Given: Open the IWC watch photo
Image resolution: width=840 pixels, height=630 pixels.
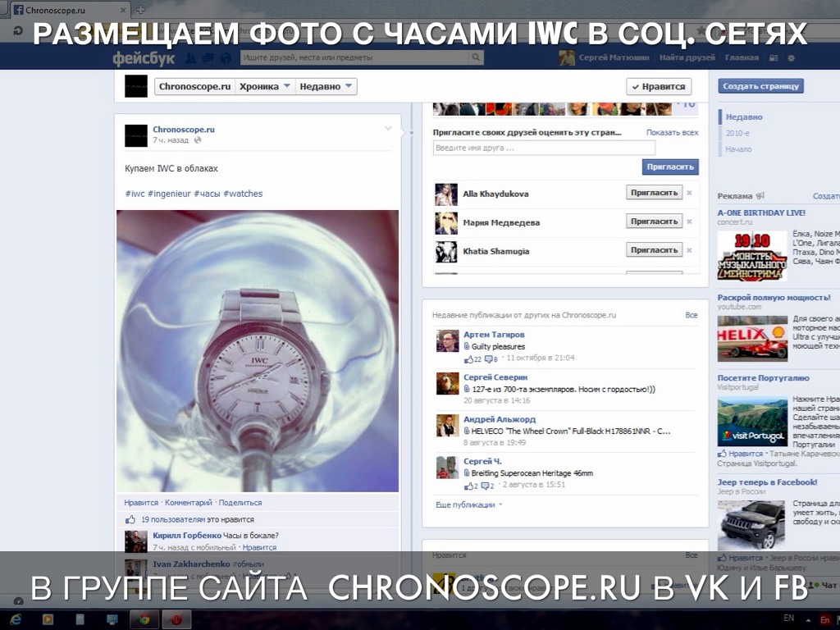Looking at the screenshot, I should (x=258, y=351).
